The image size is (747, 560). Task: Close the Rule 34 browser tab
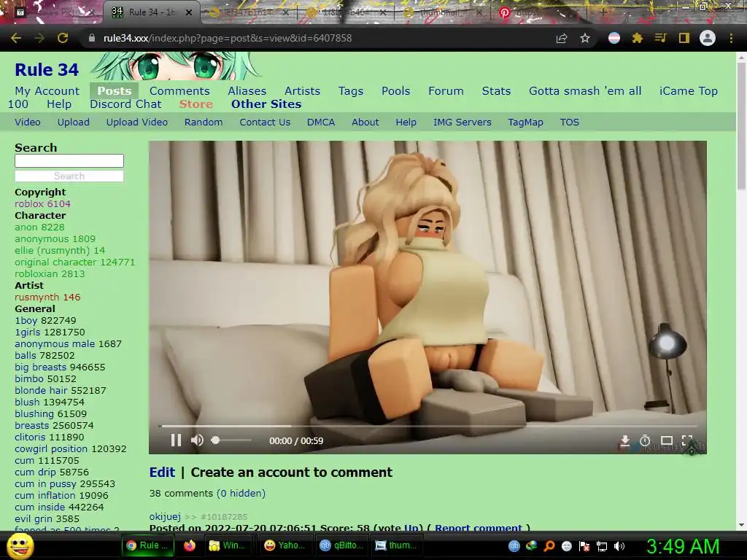(189, 12)
